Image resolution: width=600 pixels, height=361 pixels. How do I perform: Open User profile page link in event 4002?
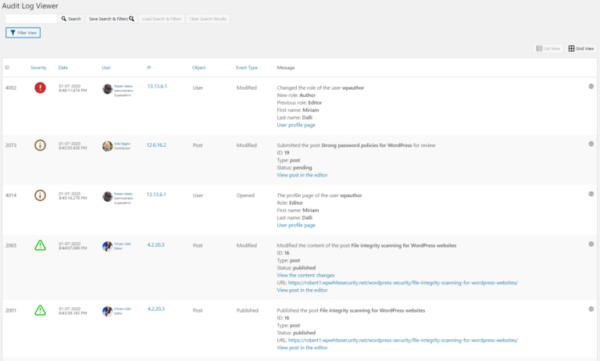pos(296,125)
